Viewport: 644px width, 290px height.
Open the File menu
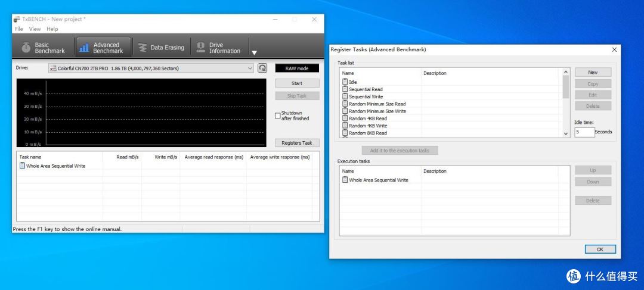tap(19, 29)
